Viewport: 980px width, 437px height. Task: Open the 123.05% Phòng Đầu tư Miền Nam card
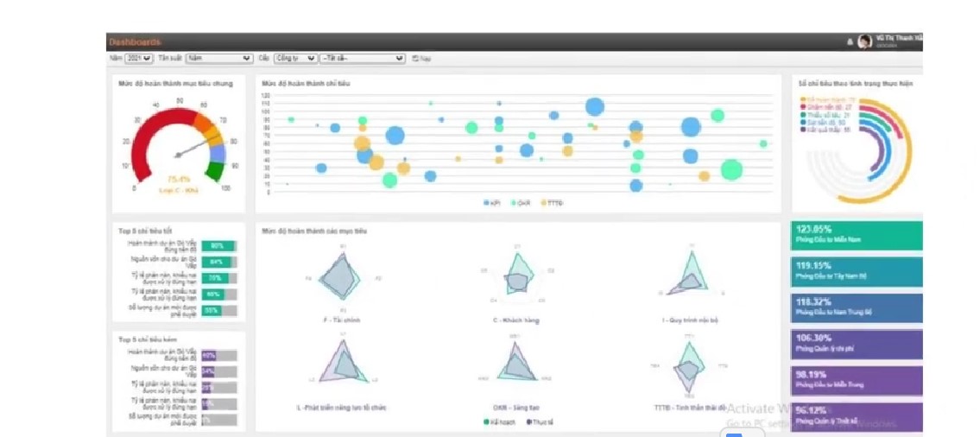pyautogui.click(x=857, y=235)
